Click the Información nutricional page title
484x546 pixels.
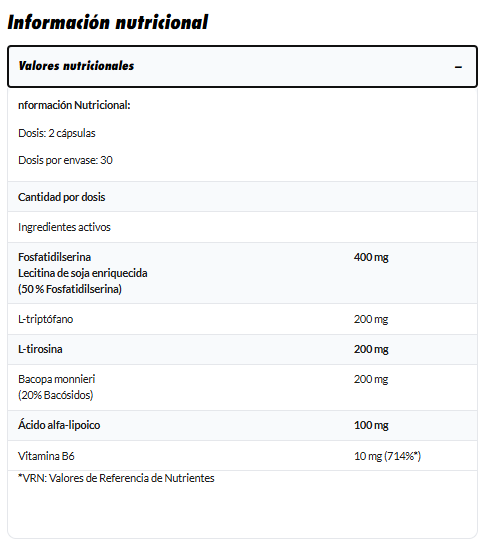coord(108,22)
